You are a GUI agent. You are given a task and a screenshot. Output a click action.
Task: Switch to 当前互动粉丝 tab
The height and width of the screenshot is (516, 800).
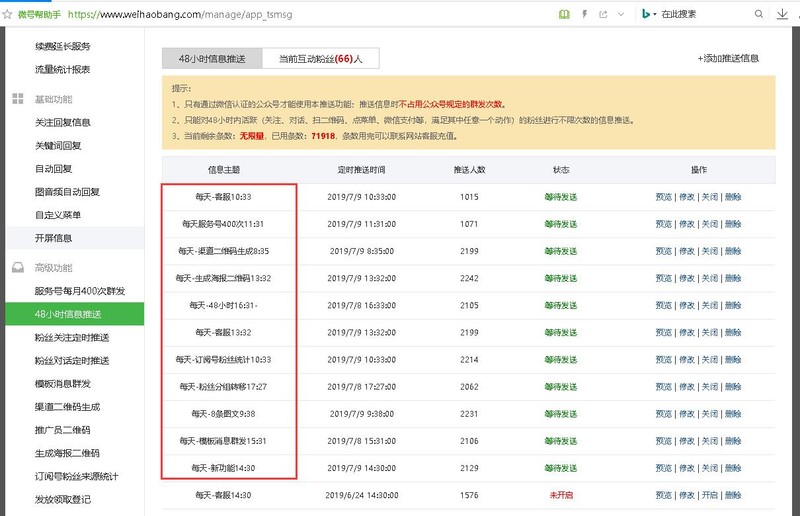click(x=320, y=59)
